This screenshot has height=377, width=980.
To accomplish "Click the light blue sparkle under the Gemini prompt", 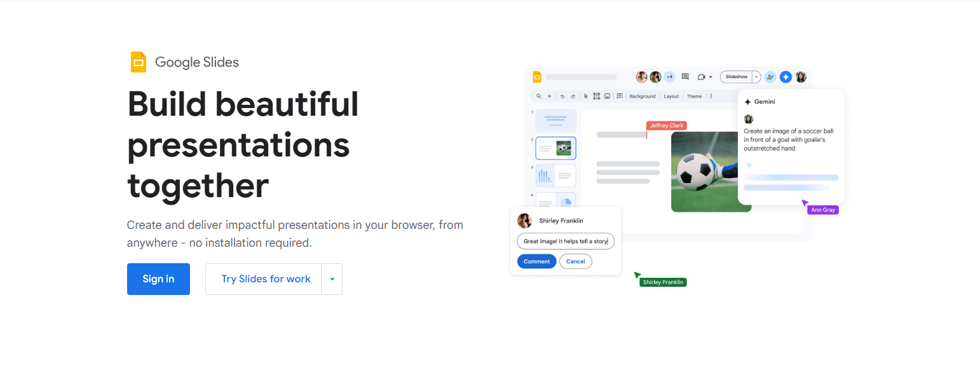I will (749, 165).
